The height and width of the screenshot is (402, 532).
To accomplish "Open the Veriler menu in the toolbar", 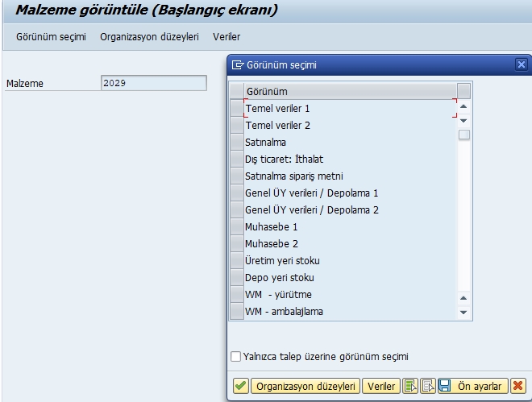I will [x=227, y=37].
